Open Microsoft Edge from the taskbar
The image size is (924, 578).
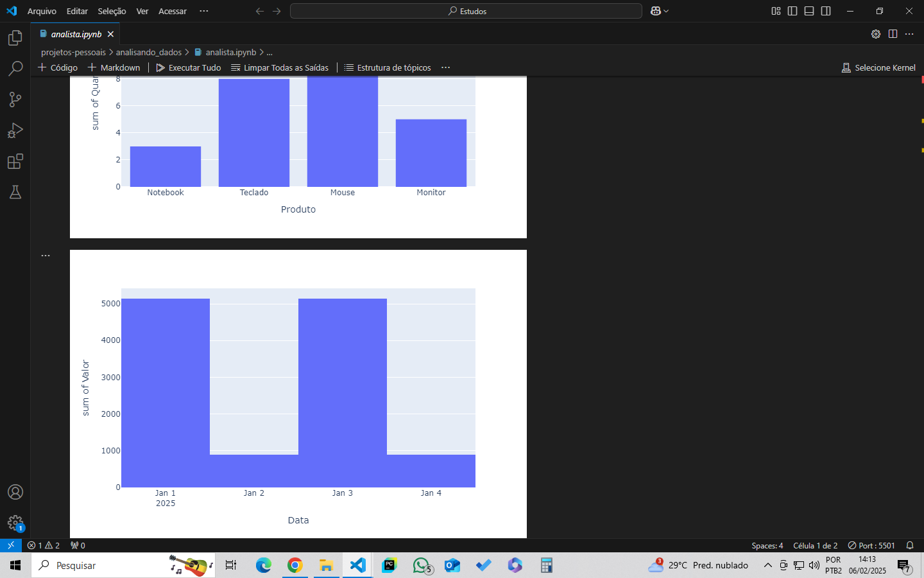click(264, 565)
